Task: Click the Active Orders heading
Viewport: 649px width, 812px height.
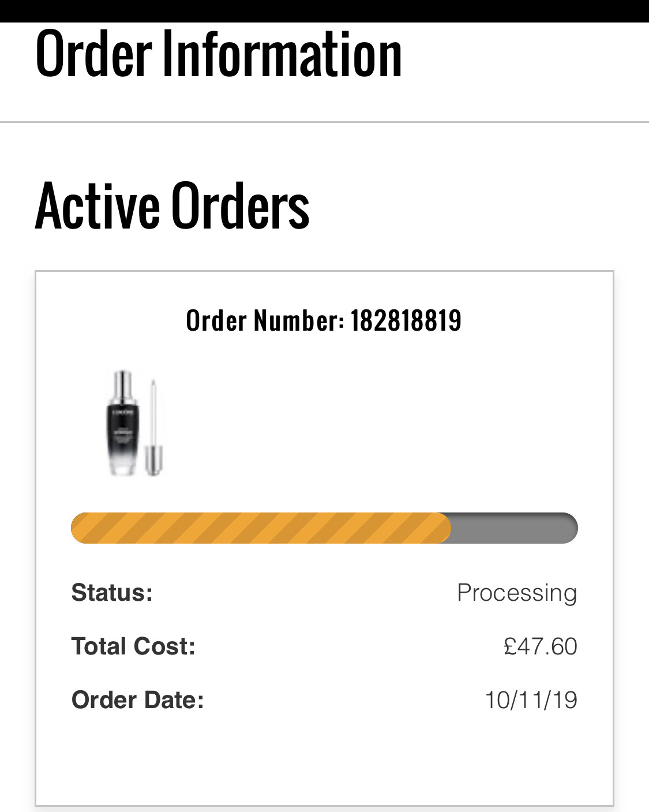Action: click(172, 206)
